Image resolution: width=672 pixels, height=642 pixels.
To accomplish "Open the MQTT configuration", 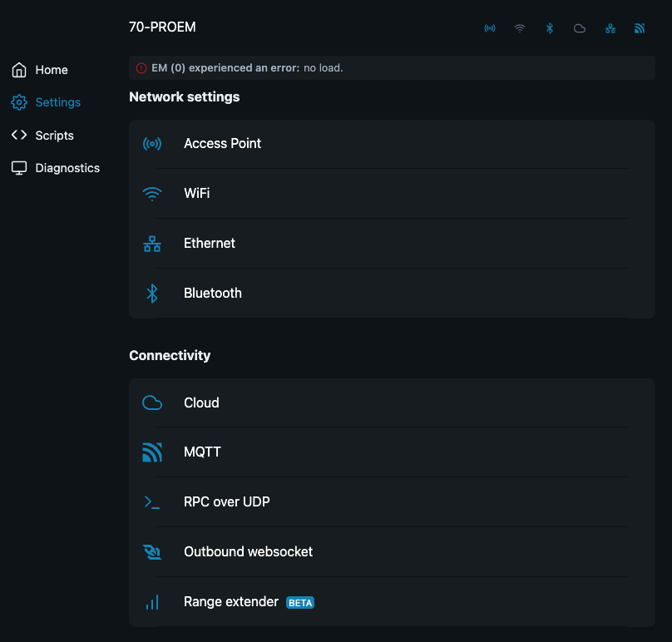I will tap(202, 452).
